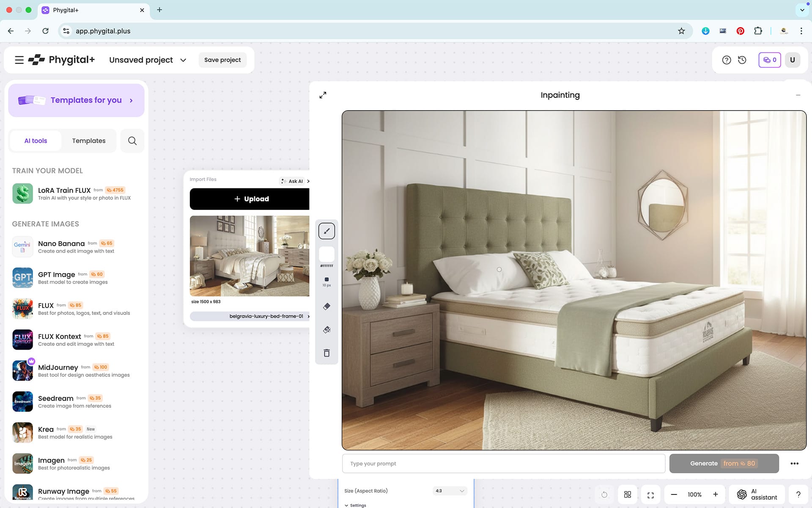
Task: Click the fit-to-screen icon in bottom bar
Action: tap(650, 495)
